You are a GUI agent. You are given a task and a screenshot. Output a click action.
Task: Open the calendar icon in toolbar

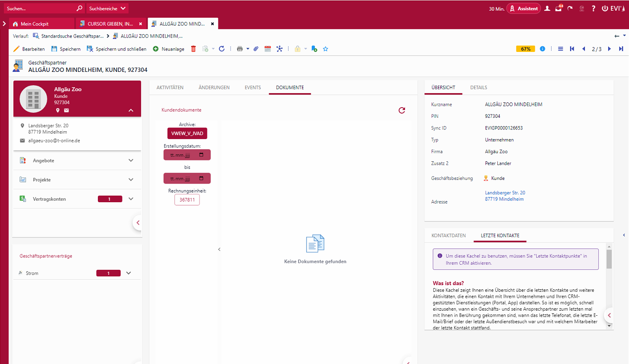268,49
